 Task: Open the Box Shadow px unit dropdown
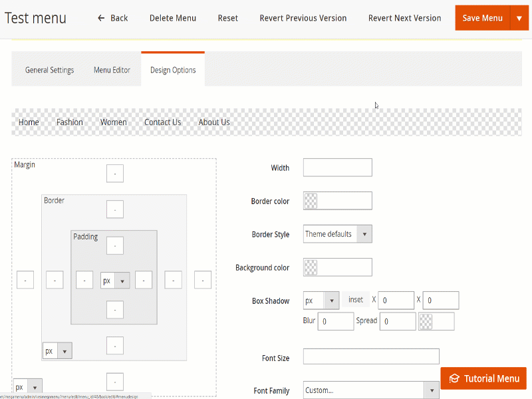tap(321, 301)
